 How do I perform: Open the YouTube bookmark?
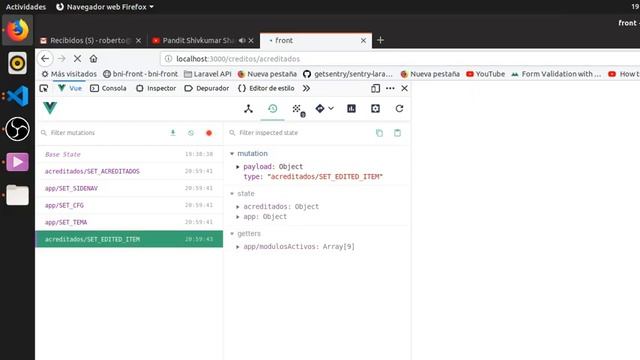pos(486,74)
